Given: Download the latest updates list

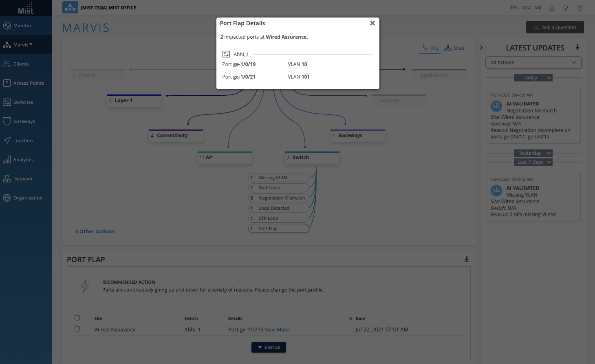Looking at the screenshot, I should pyautogui.click(x=577, y=48).
